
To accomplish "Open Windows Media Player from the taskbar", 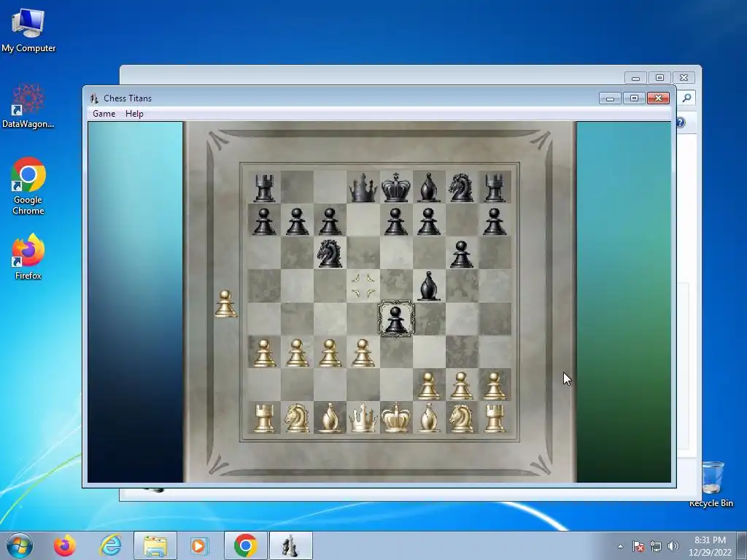I will tap(199, 545).
